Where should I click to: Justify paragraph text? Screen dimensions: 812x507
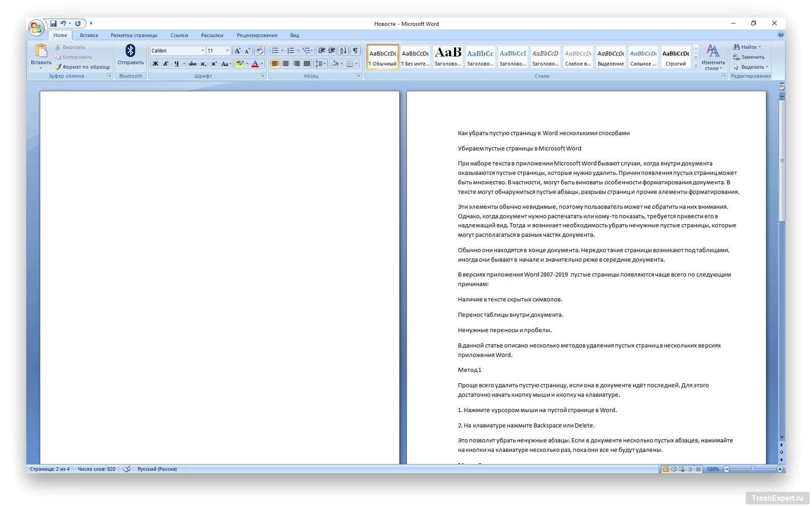[x=307, y=64]
